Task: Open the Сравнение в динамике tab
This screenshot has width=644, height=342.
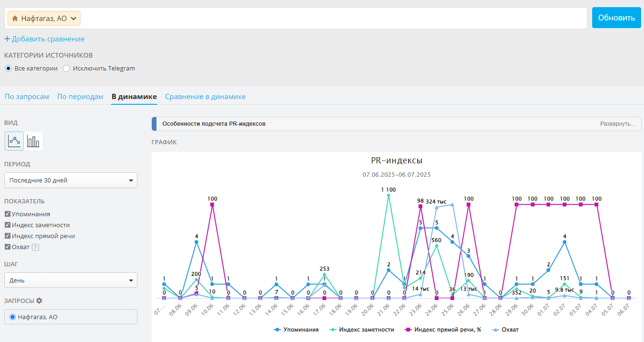Action: (x=205, y=97)
